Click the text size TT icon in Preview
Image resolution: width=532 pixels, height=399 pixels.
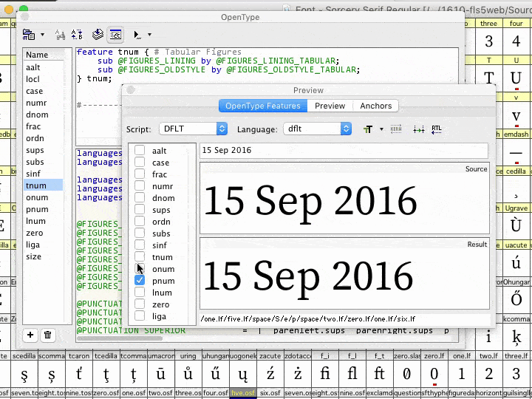click(368, 129)
